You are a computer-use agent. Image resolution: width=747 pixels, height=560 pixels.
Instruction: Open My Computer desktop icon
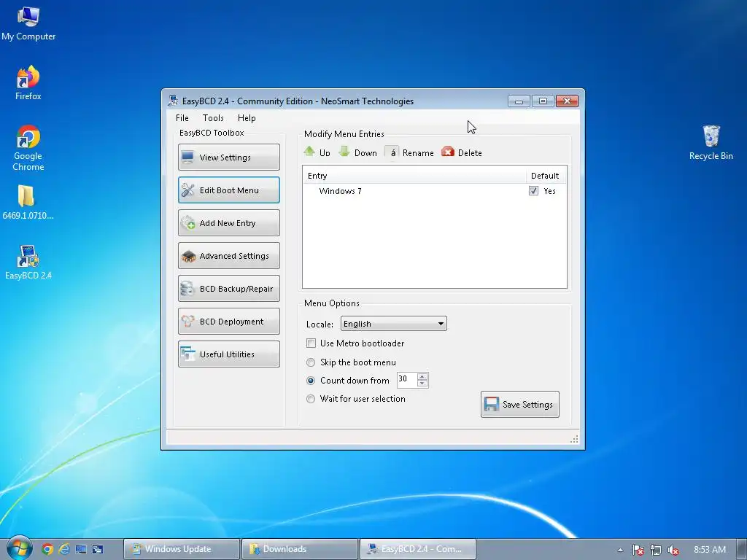(x=28, y=23)
